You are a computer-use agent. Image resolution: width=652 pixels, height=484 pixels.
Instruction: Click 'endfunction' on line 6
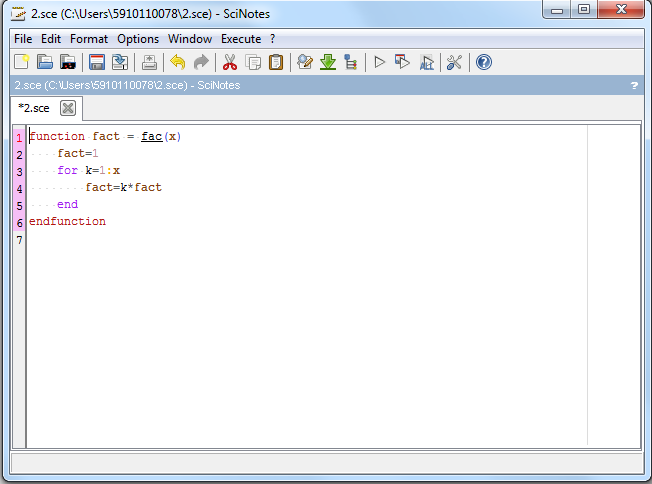[x=67, y=222]
